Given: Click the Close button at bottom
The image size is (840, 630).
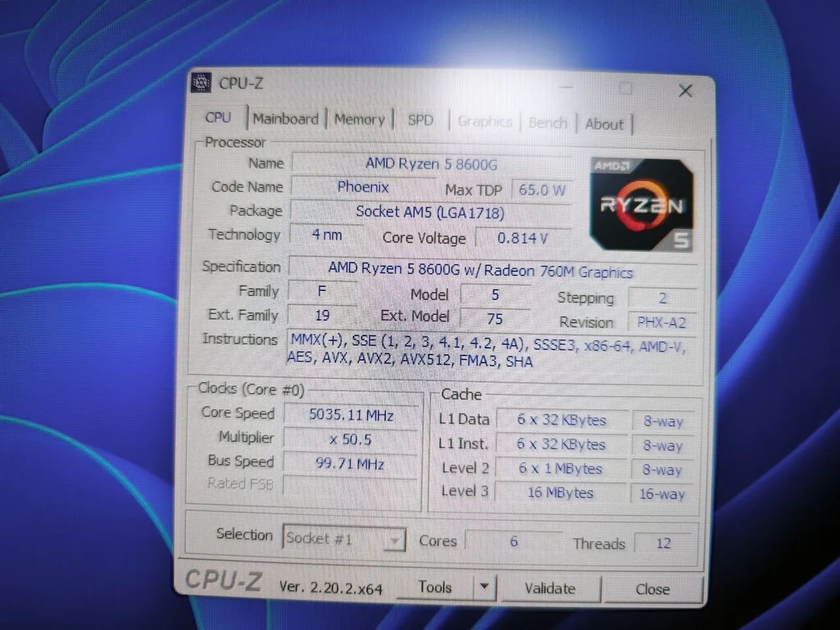Looking at the screenshot, I should [x=652, y=589].
